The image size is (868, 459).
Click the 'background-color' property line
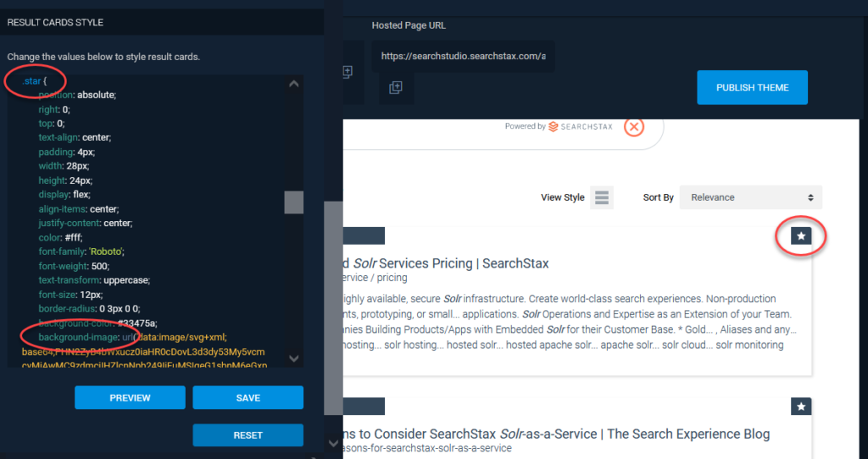98,323
